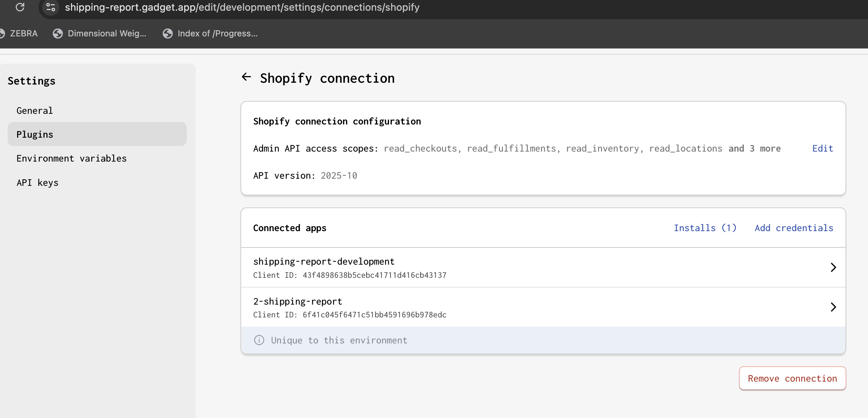Click the browser reload icon
The width and height of the screenshot is (868, 418).
click(x=20, y=7)
